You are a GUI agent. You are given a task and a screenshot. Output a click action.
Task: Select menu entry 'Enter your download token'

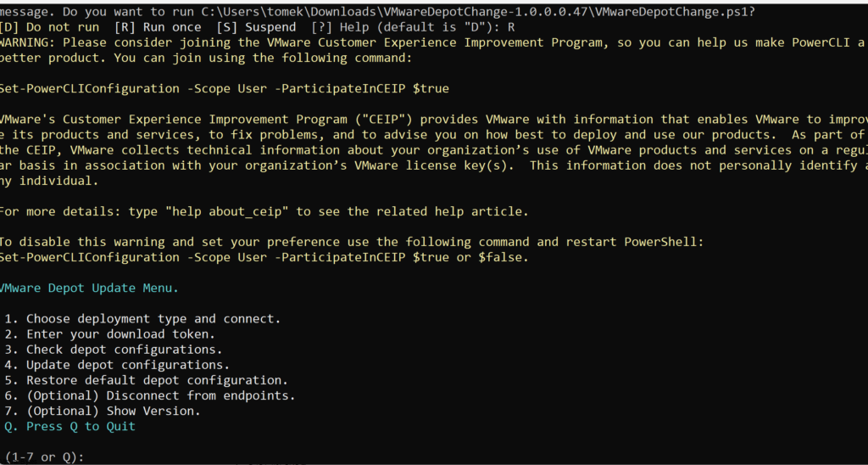[109, 335]
